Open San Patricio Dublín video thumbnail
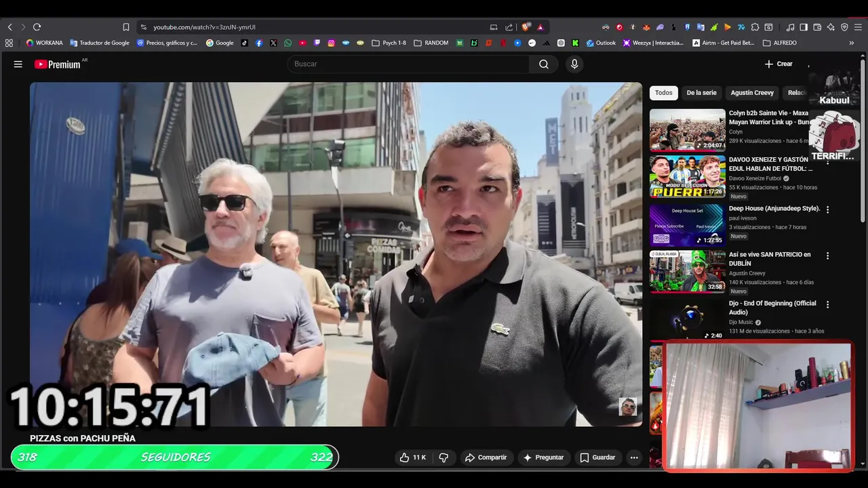 (x=687, y=271)
